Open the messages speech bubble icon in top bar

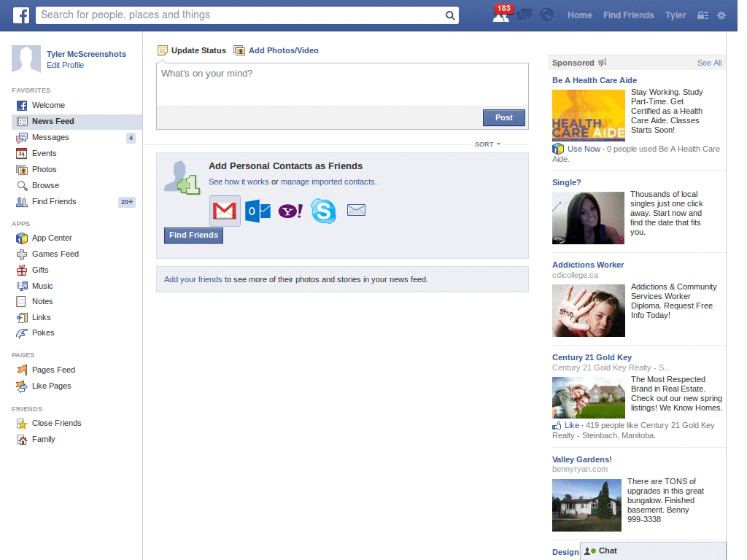click(525, 15)
